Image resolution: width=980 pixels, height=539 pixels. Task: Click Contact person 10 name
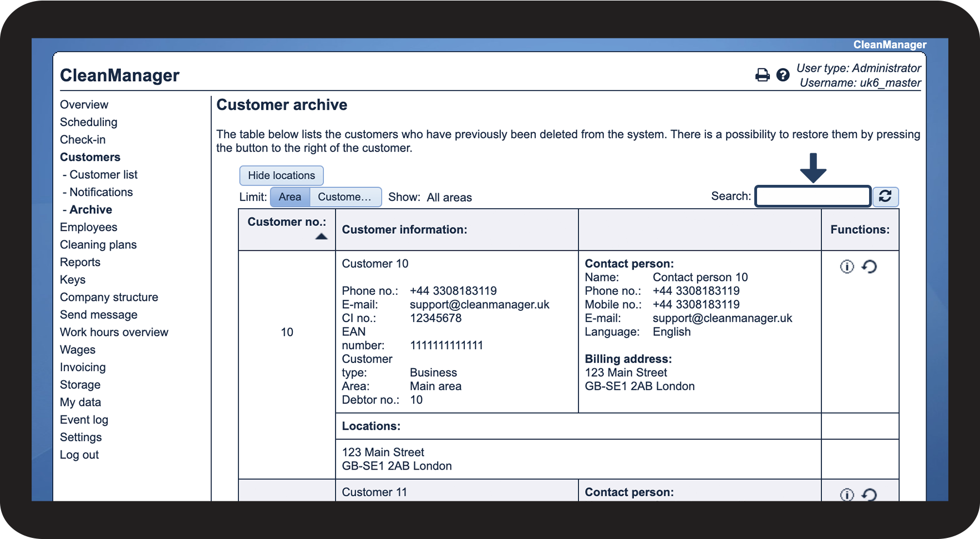(x=700, y=278)
